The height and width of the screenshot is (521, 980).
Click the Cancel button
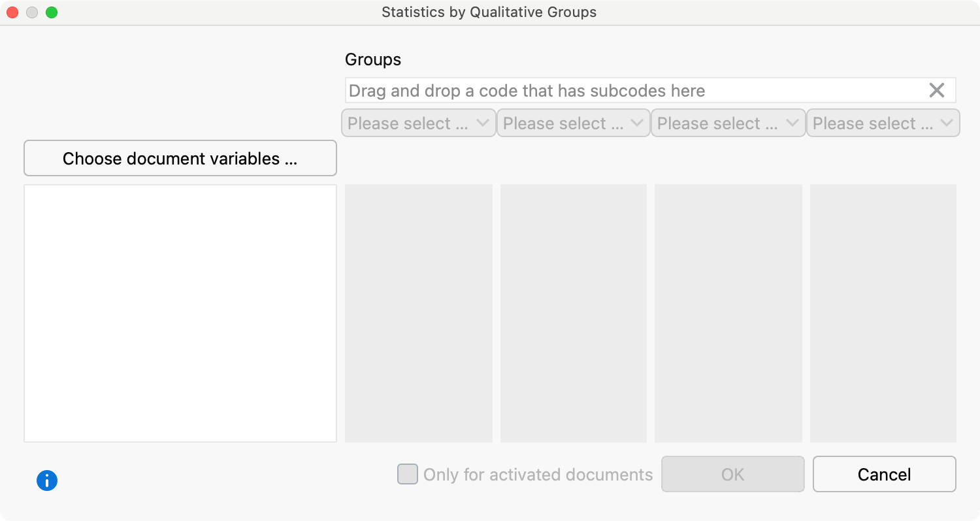885,474
